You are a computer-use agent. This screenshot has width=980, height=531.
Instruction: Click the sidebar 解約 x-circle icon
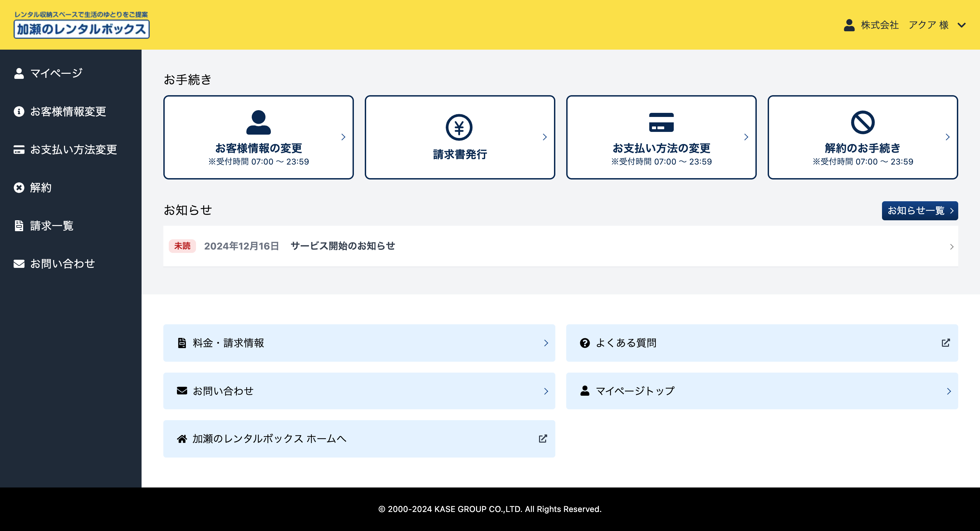(x=19, y=188)
